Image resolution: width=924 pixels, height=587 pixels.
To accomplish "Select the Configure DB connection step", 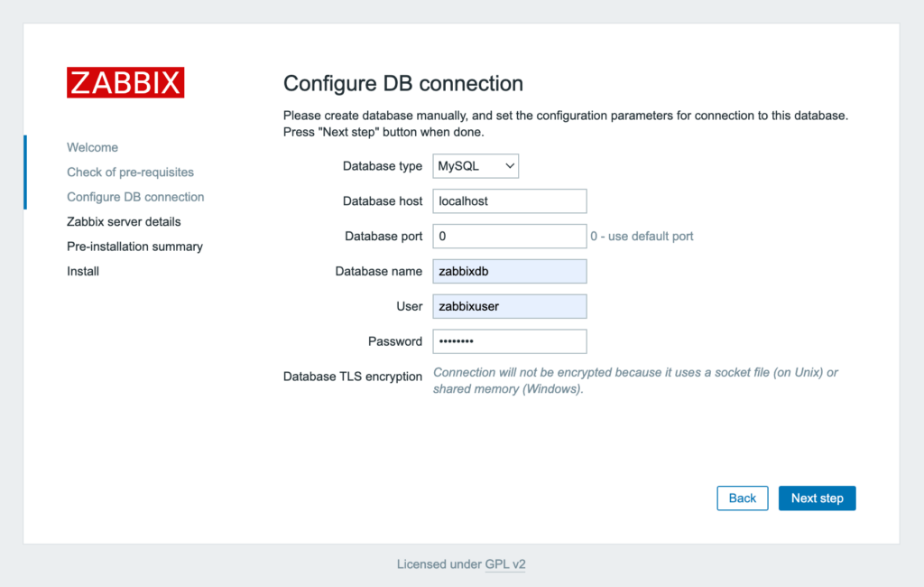I will tap(134, 196).
